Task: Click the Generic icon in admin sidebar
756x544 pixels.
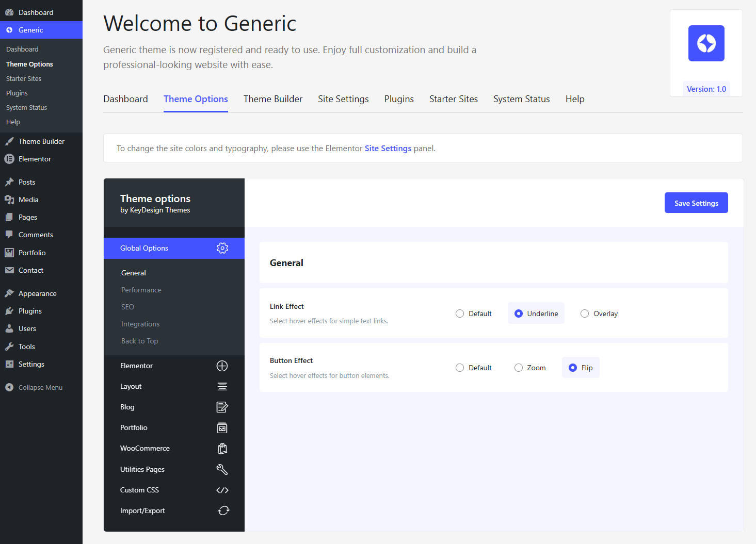Action: (9, 30)
